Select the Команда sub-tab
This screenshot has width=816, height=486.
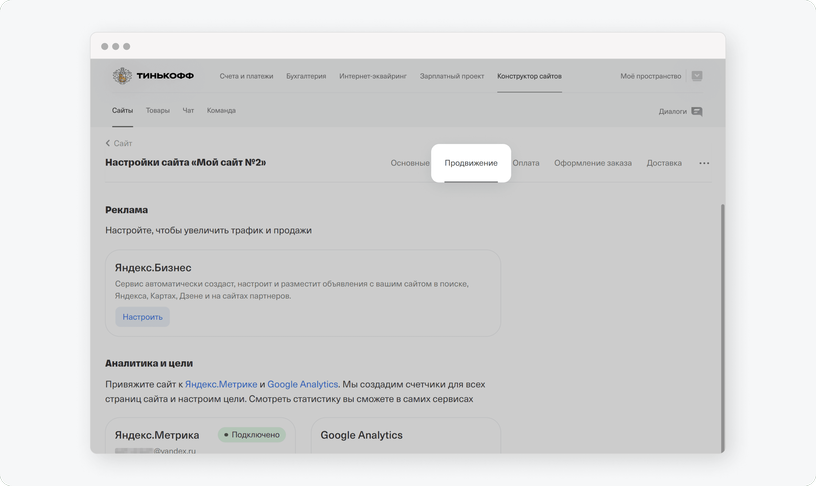pos(221,110)
